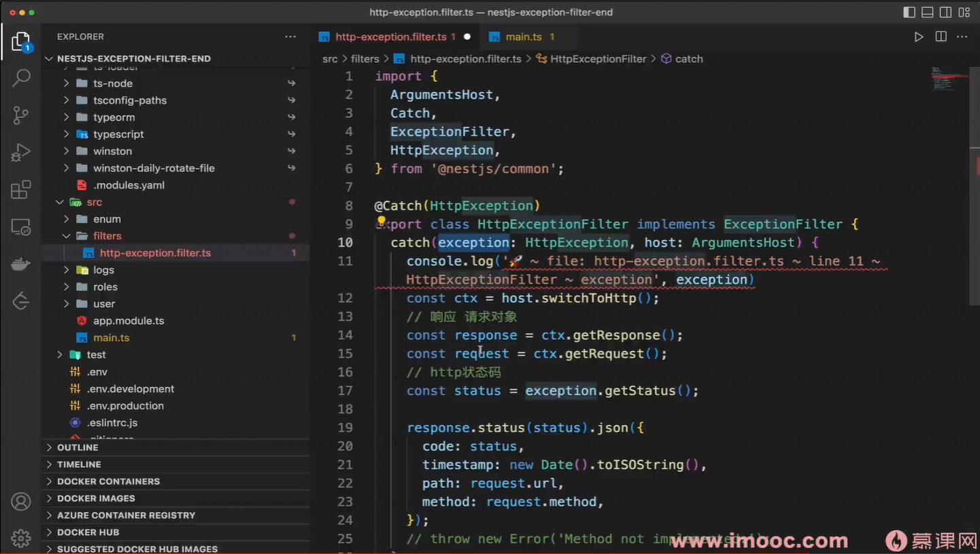Run the file with play button
Screen dimensions: 980x554
coord(919,37)
